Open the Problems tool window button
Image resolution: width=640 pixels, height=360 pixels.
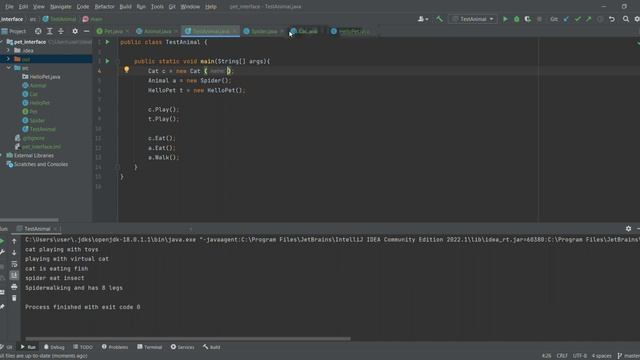(x=115, y=347)
